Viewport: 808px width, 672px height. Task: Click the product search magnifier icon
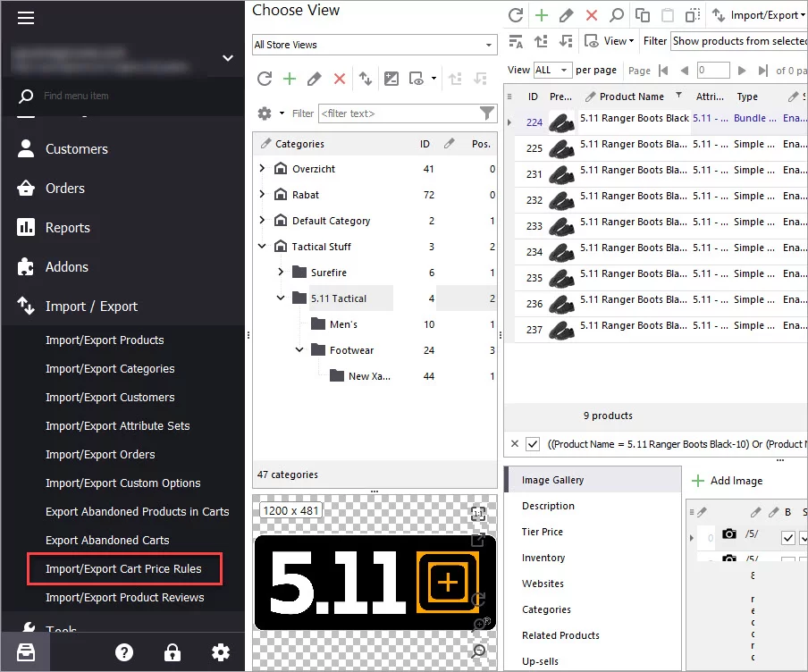[617, 15]
